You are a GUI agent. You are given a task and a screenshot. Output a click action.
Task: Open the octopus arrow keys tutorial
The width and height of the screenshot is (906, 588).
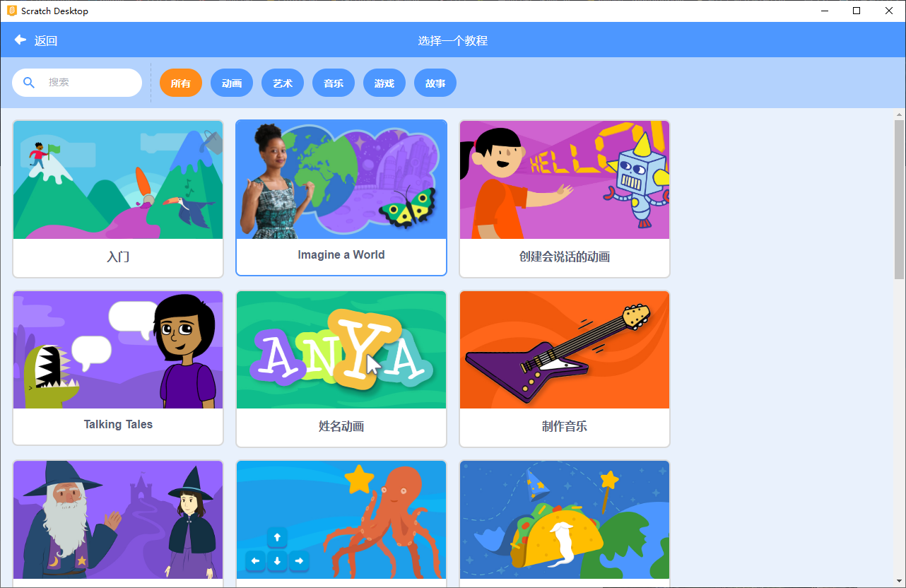341,524
